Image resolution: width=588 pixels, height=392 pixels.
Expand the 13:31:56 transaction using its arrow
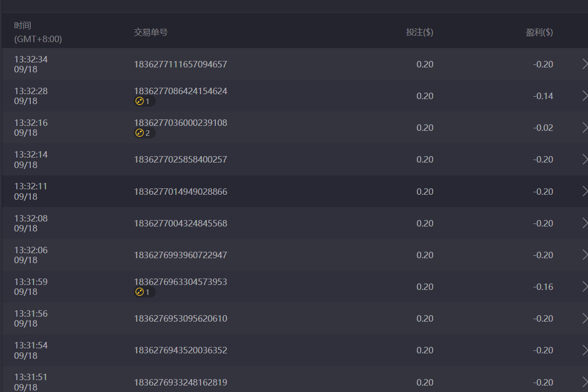click(x=584, y=319)
